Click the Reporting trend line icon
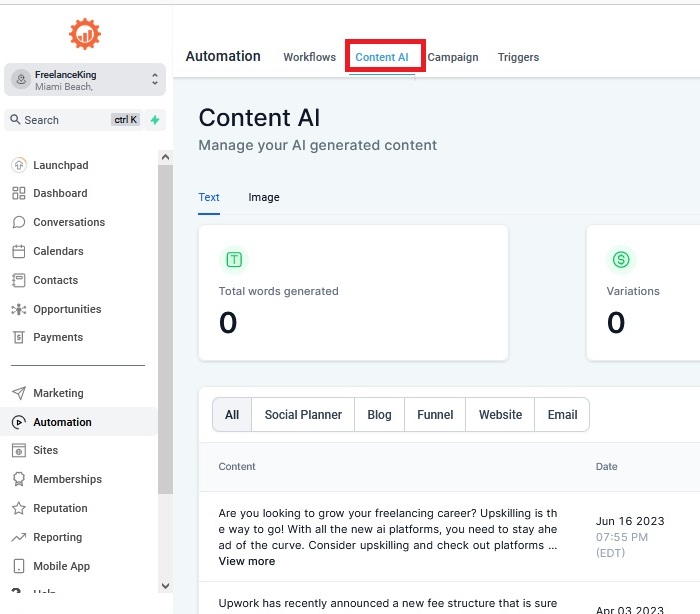 click(x=18, y=537)
